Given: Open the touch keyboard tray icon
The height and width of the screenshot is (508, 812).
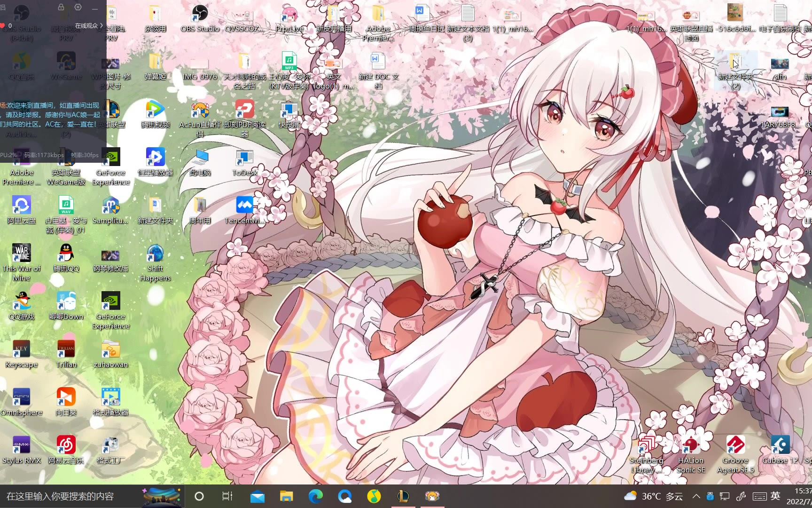Looking at the screenshot, I should click(x=760, y=496).
